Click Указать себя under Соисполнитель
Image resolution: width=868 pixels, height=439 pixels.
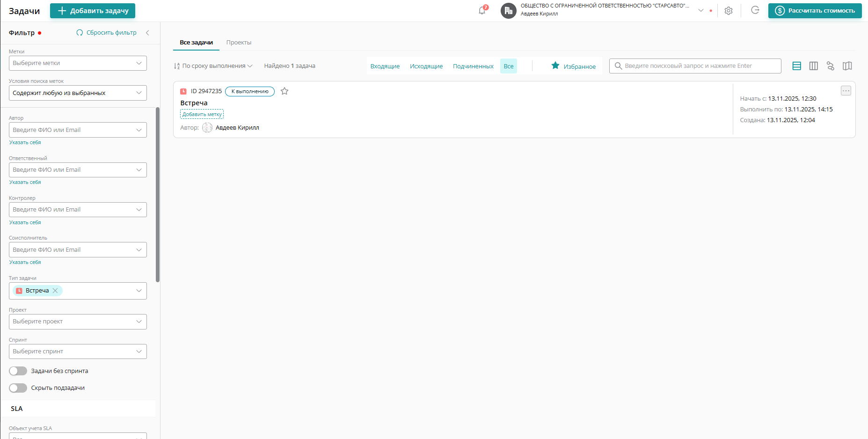(x=25, y=262)
